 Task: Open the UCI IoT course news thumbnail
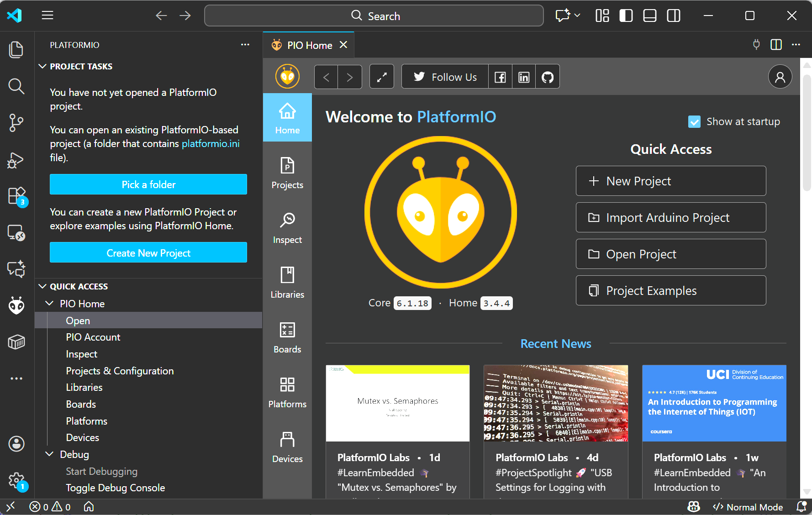pos(714,403)
